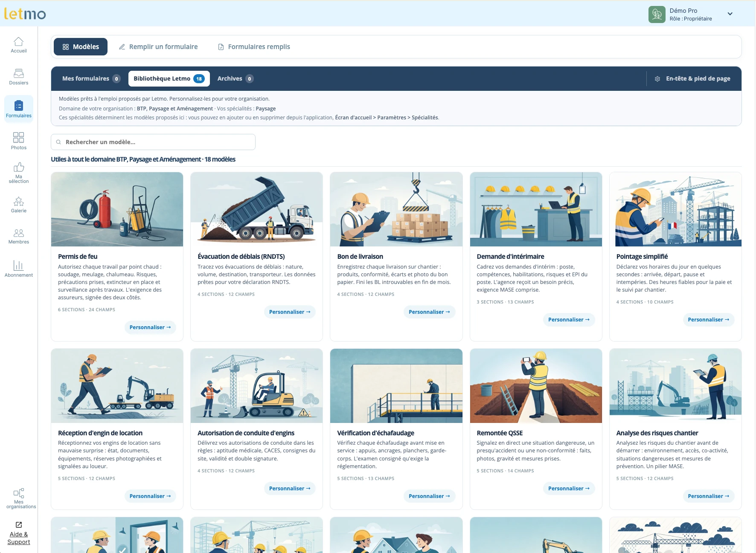The image size is (756, 553).
Task: Click the gear icon beside En-tête & pied de page
Action: [657, 79]
